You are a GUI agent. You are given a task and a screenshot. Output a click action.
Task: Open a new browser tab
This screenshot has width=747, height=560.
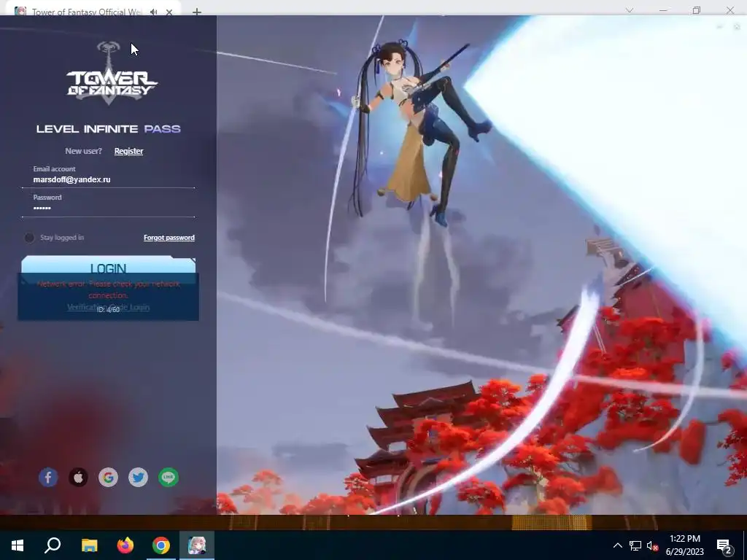[197, 12]
